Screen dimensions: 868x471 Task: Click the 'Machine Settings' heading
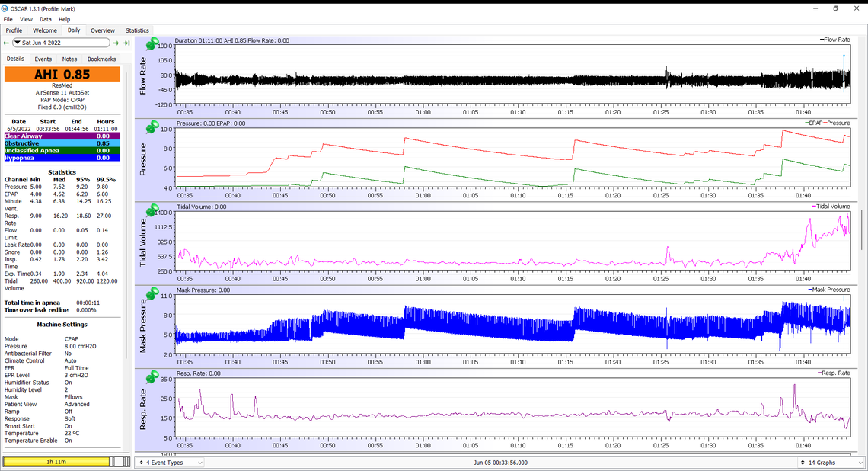pyautogui.click(x=62, y=325)
